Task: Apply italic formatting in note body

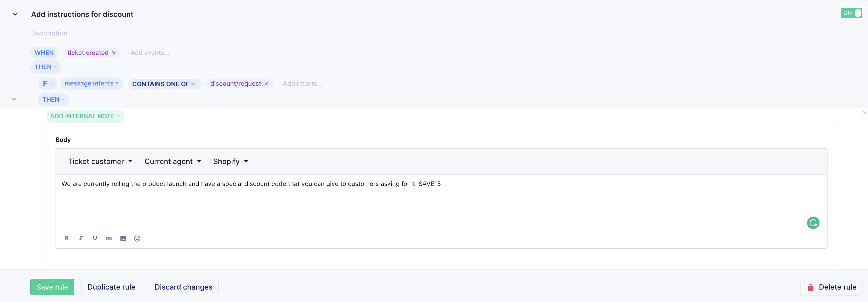Action: 80,239
